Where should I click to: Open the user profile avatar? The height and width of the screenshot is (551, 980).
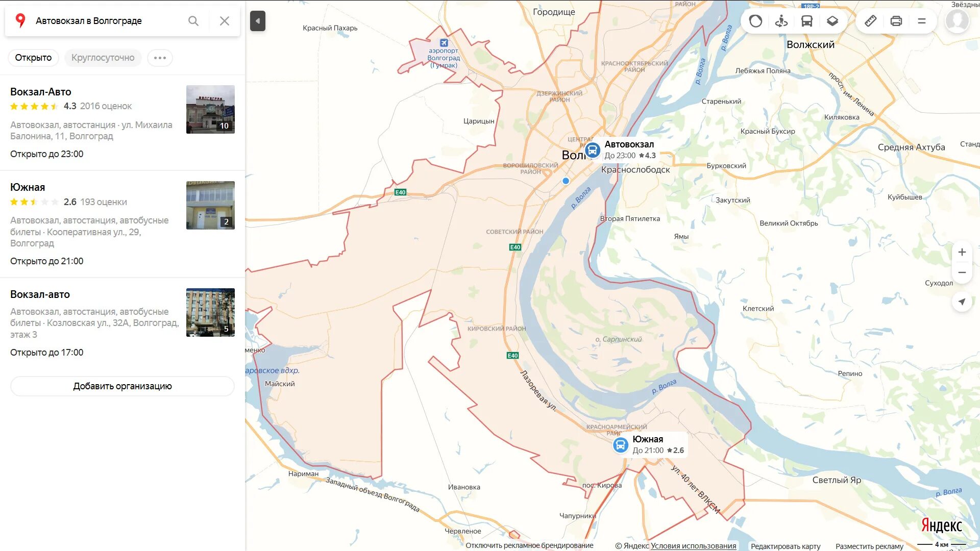pos(957,21)
